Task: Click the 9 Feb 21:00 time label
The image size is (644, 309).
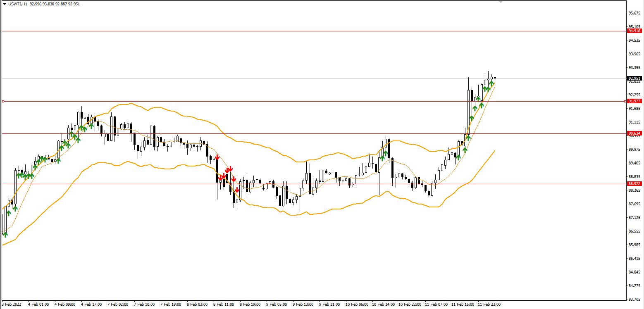Action: pyautogui.click(x=329, y=304)
